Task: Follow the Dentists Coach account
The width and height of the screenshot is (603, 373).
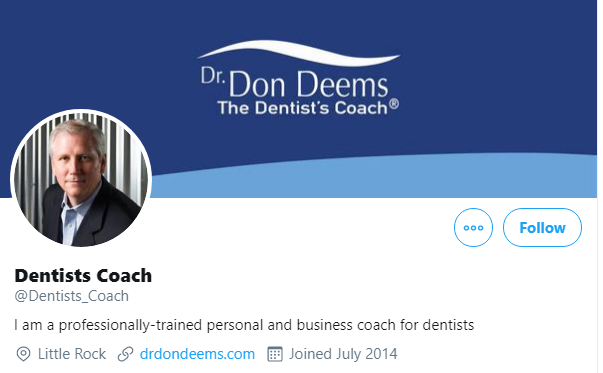Action: [x=542, y=228]
